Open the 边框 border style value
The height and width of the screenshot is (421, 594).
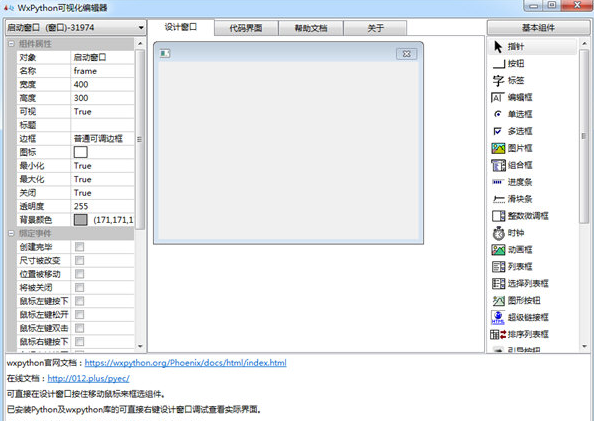pos(102,139)
